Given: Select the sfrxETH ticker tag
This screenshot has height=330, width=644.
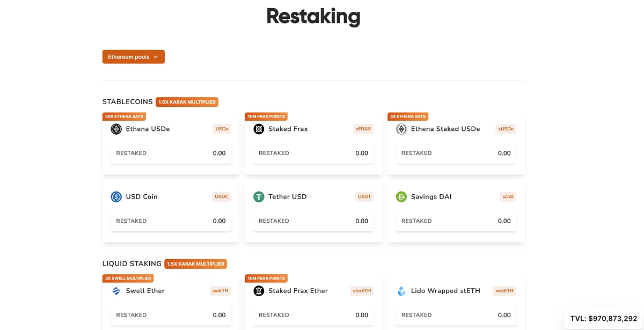Looking at the screenshot, I should [x=362, y=291].
